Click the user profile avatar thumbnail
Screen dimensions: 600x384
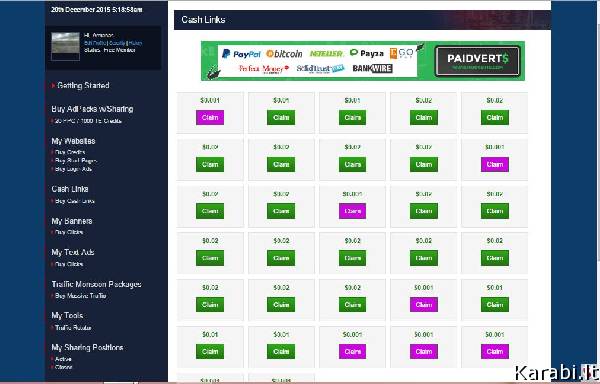coord(65,46)
